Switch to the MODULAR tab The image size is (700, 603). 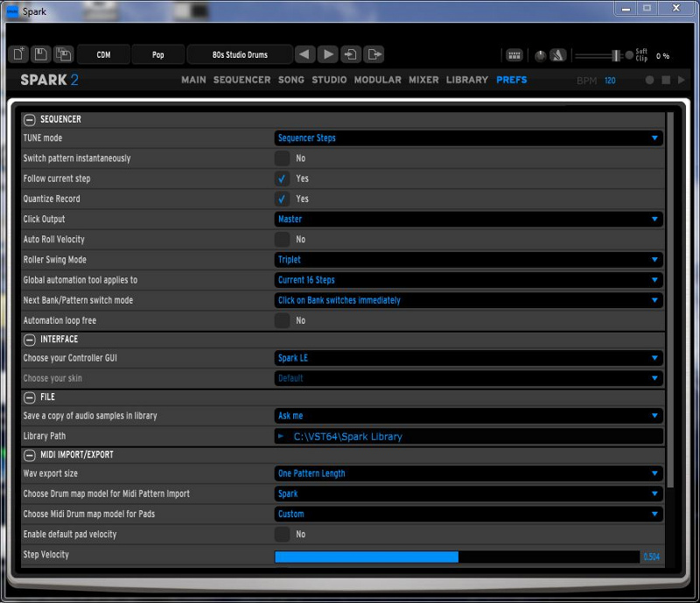(x=378, y=80)
